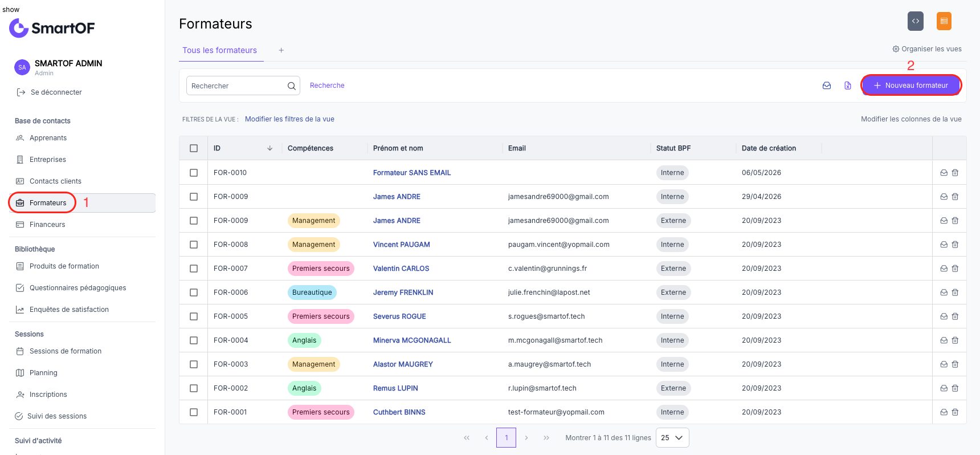980x455 pixels.
Task: Click Organiser les vues
Action: click(x=927, y=49)
